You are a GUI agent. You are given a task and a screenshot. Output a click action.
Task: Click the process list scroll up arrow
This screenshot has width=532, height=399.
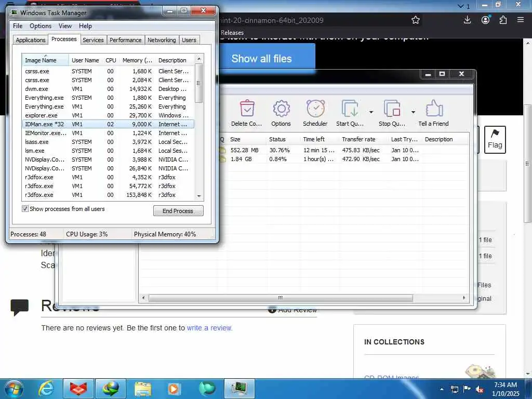coord(199,59)
